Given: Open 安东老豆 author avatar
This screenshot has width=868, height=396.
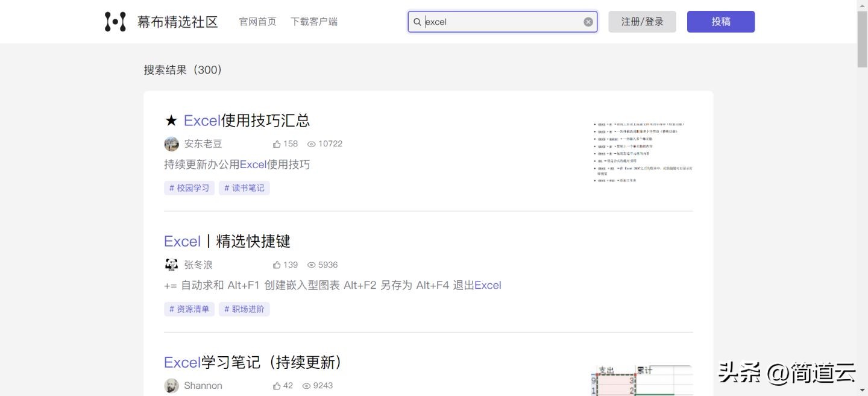Looking at the screenshot, I should point(171,143).
